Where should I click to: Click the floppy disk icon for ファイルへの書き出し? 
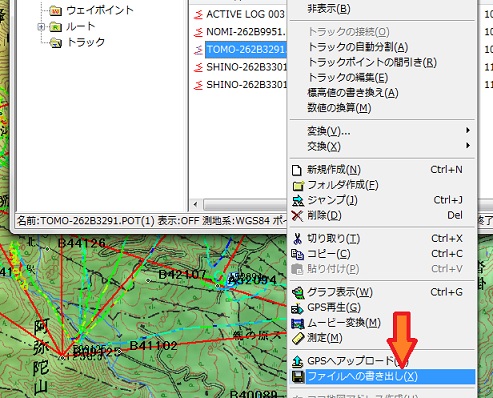coord(298,377)
